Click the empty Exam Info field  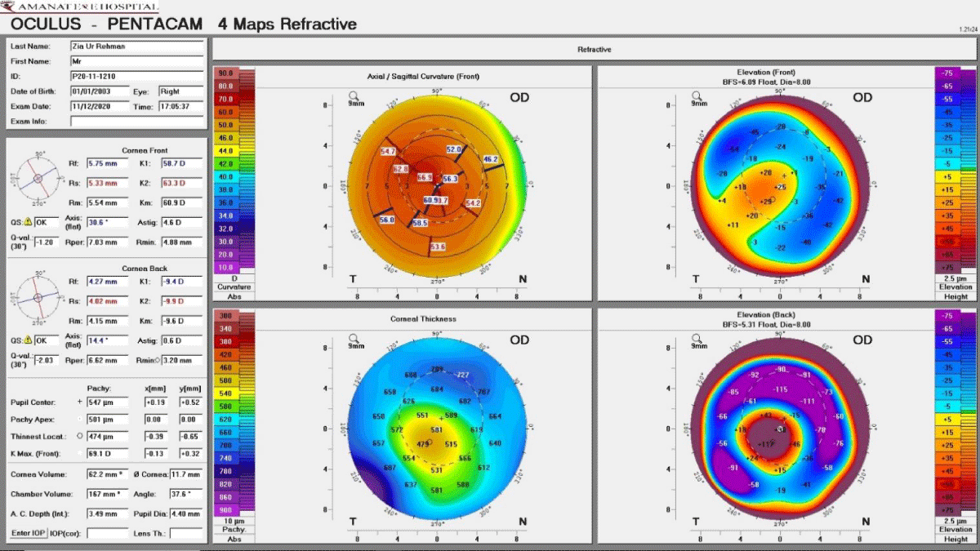tap(136, 122)
